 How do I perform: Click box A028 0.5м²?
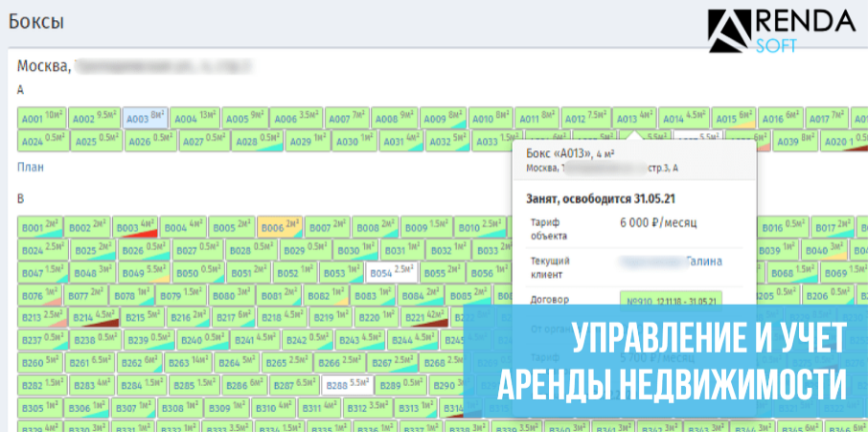tap(257, 141)
